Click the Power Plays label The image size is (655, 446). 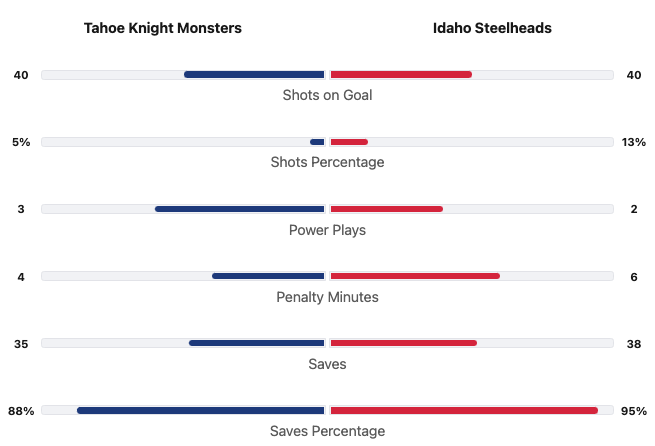coord(327,230)
